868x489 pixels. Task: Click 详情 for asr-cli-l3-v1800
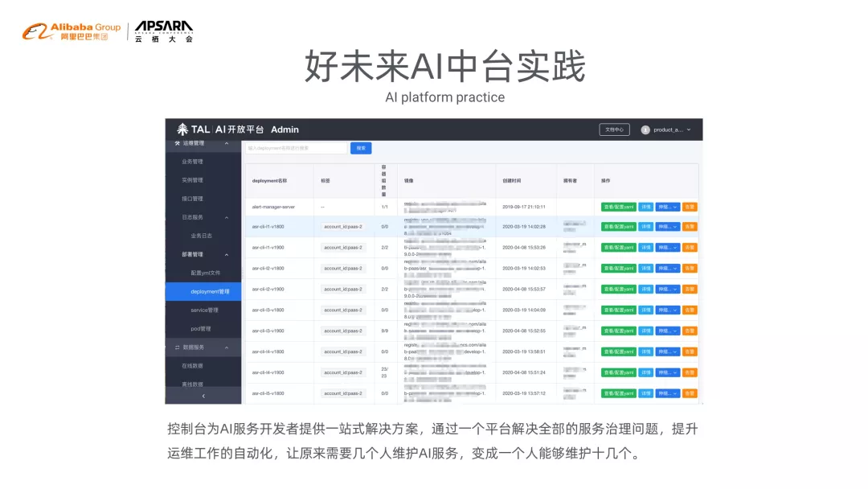pyautogui.click(x=646, y=310)
